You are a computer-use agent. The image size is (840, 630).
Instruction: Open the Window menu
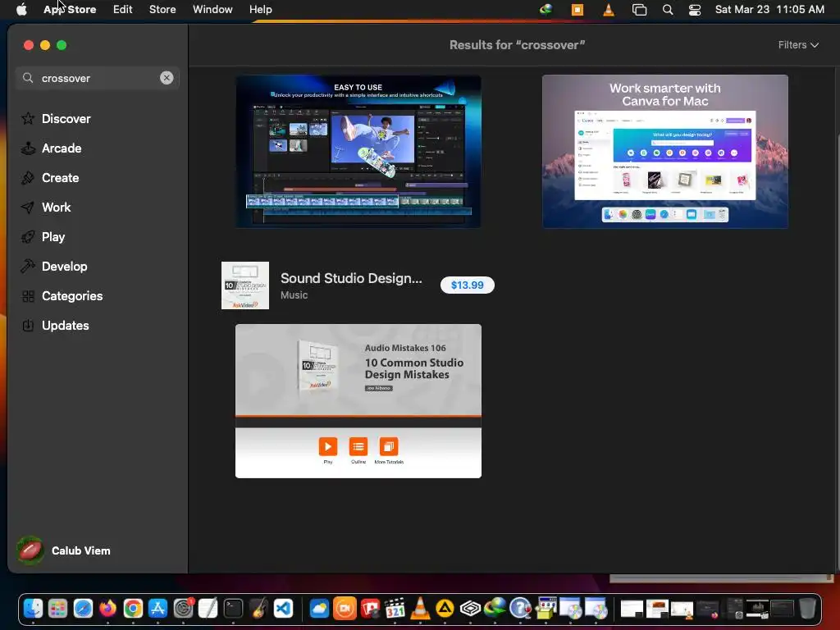(212, 10)
